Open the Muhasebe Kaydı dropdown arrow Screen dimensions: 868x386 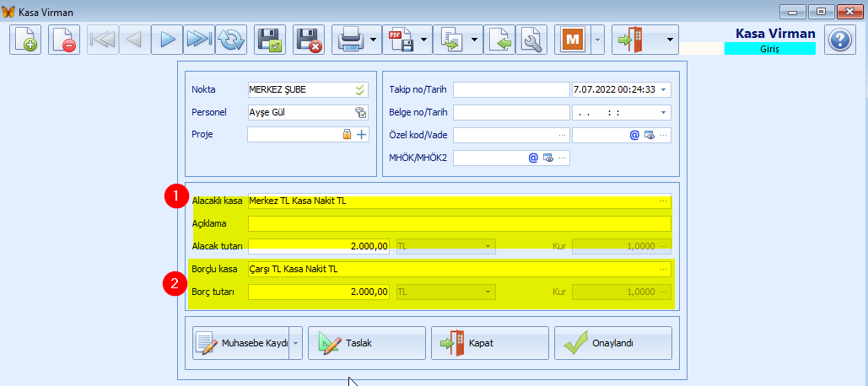[x=295, y=343]
